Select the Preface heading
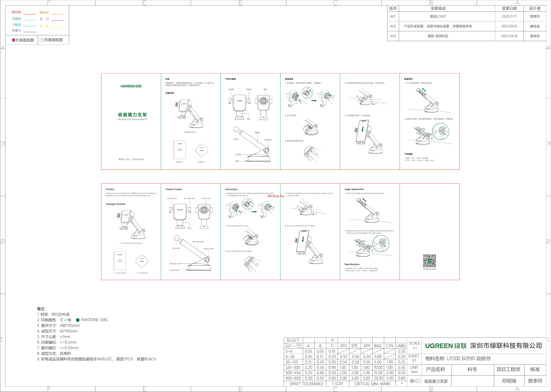The image size is (551, 392). pos(110,189)
